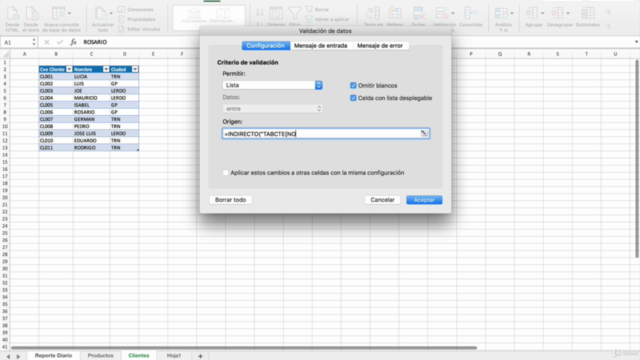The image size is (640, 360).
Task: Expand the Desagrupar dropdown arrow
Action: tap(568, 13)
